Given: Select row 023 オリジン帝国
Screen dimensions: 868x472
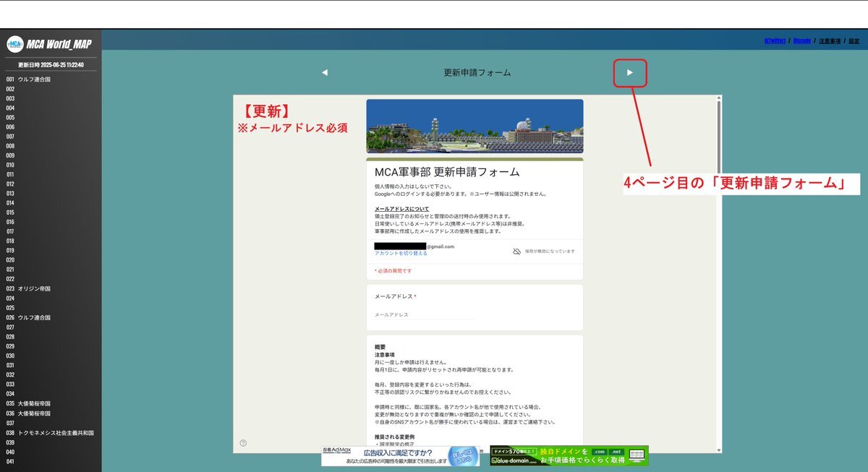Looking at the screenshot, I should [51, 288].
